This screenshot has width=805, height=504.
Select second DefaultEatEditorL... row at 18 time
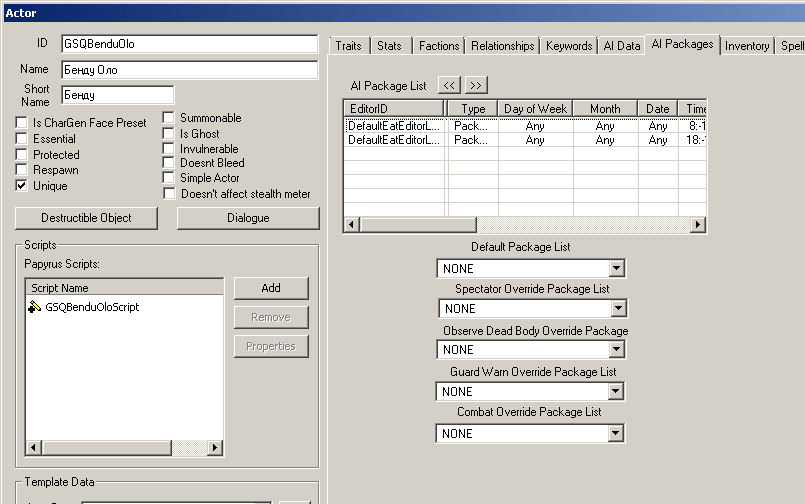coord(525,140)
